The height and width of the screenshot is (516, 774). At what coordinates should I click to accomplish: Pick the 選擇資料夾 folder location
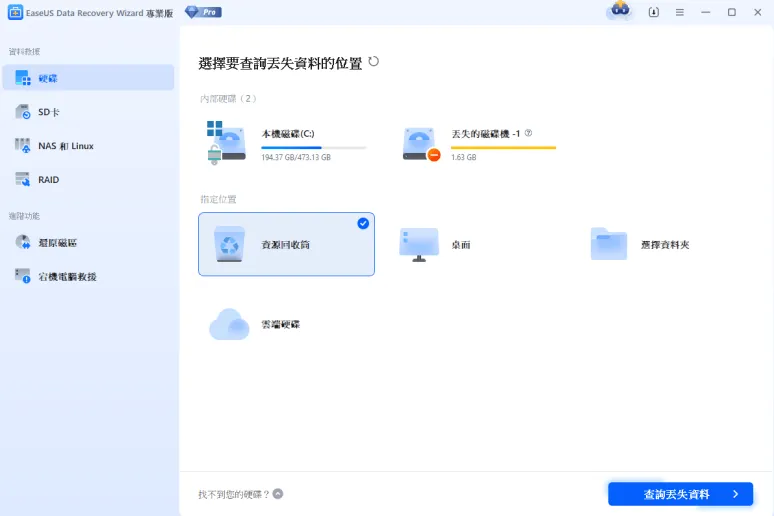tap(608, 244)
